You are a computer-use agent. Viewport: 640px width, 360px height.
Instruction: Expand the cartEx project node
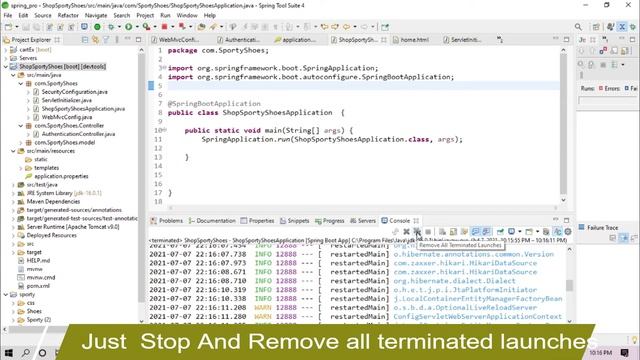tap(6, 50)
